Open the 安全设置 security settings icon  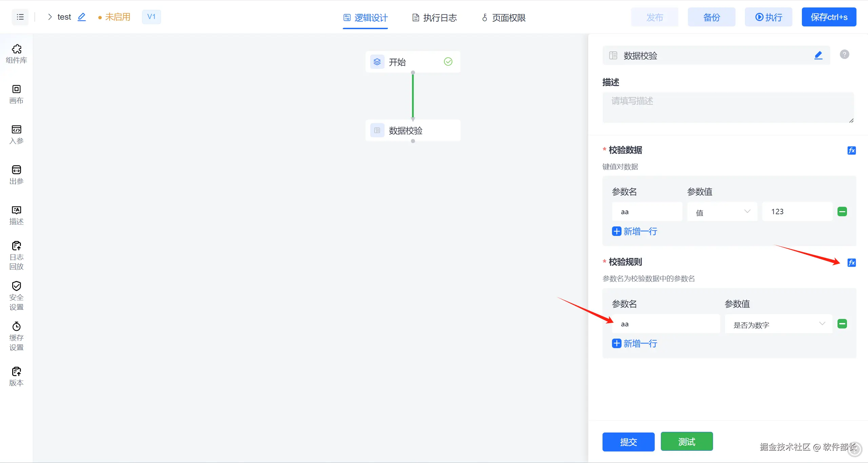pos(16,296)
